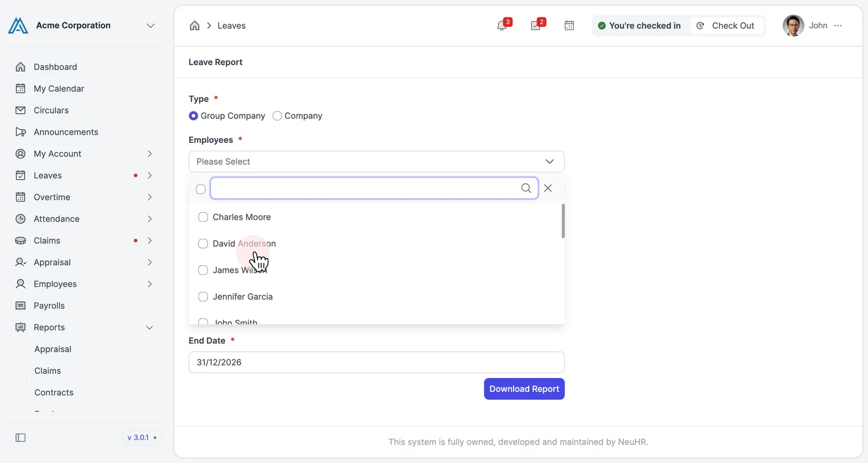
Task: Collapse the Reports submenu chevron
Action: (149, 327)
